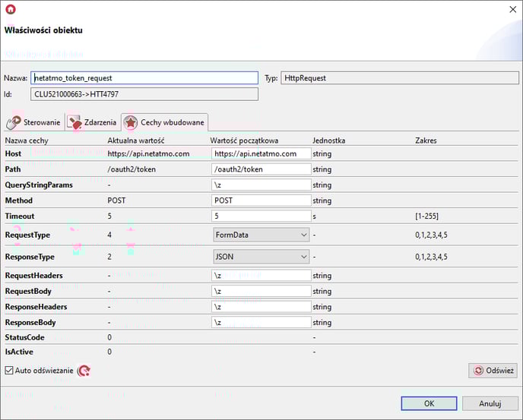Switch to the Zdarzenia tab

point(93,122)
